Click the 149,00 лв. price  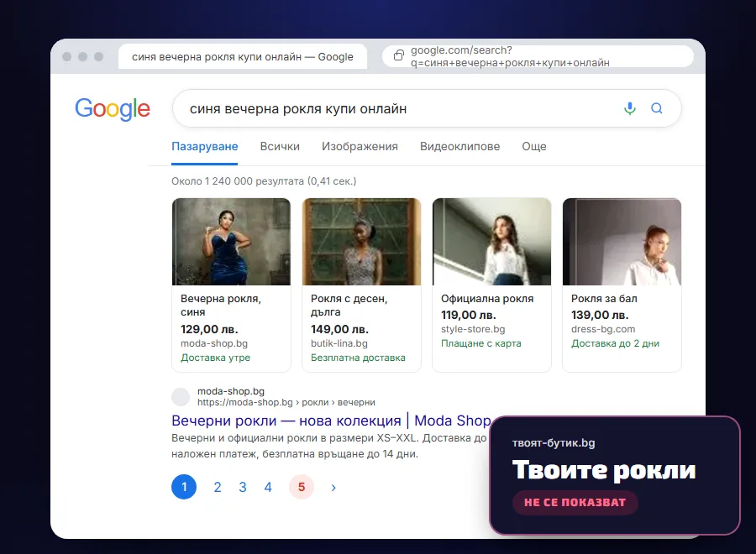[x=339, y=330]
